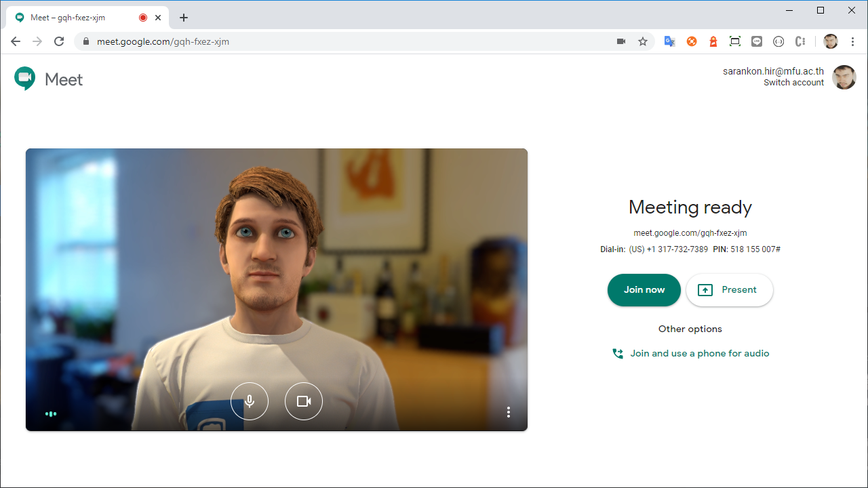Click the Meet tab favicon
The width and height of the screenshot is (868, 488).
tap(20, 18)
